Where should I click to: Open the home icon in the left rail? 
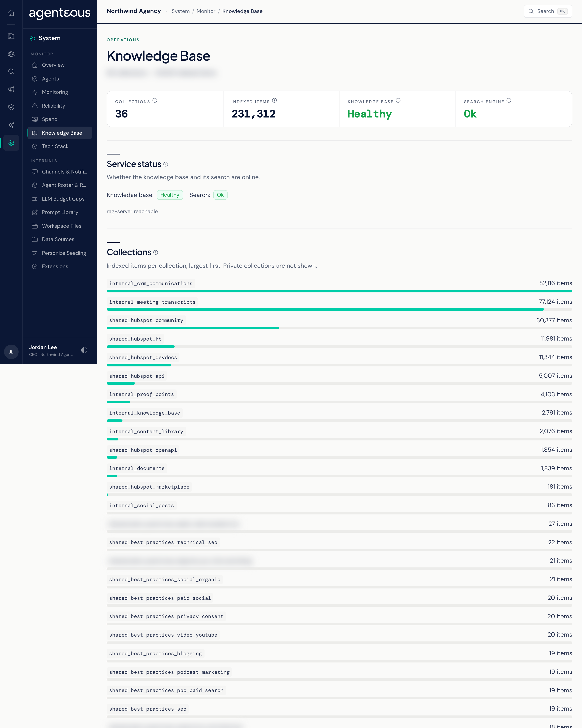click(x=11, y=13)
